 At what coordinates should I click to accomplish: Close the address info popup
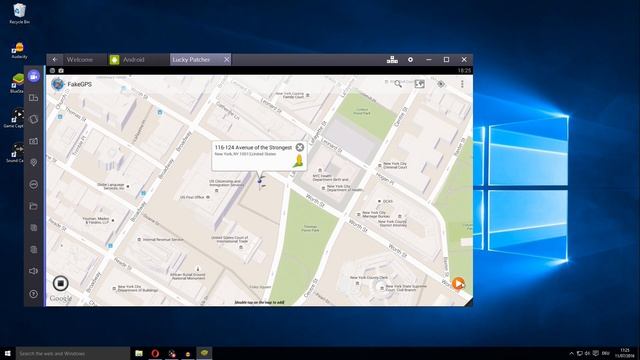coord(300,147)
